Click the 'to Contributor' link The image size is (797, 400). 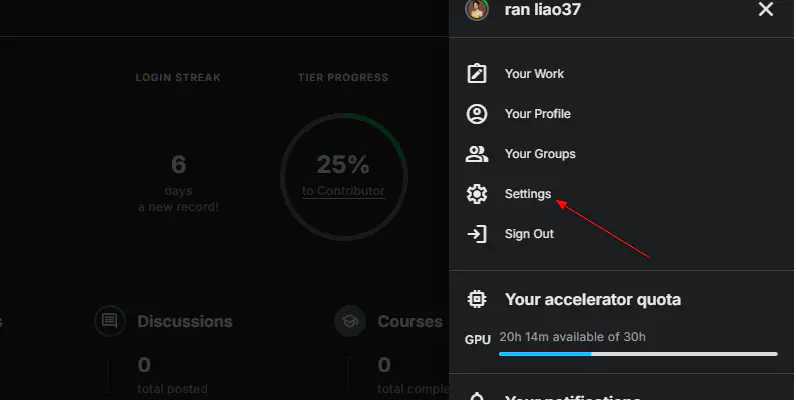(x=343, y=191)
